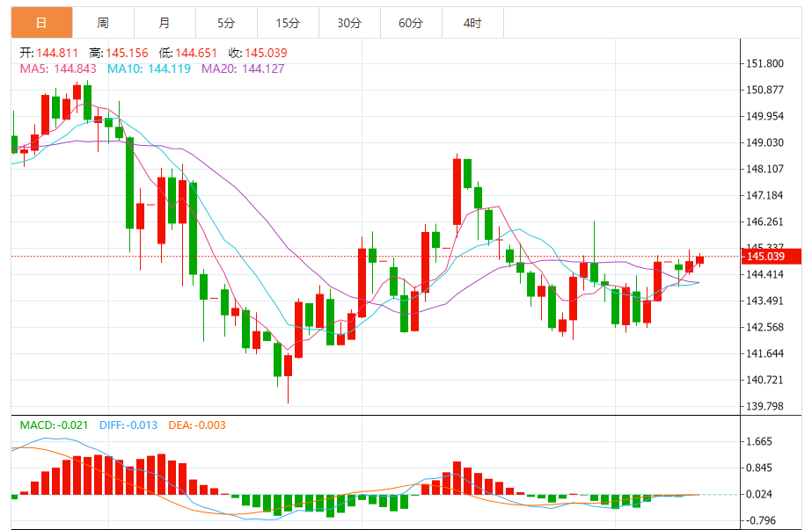Image resolution: width=812 pixels, height=530 pixels.
Task: Click the 0.024 MACD axis label
Action: tap(758, 495)
